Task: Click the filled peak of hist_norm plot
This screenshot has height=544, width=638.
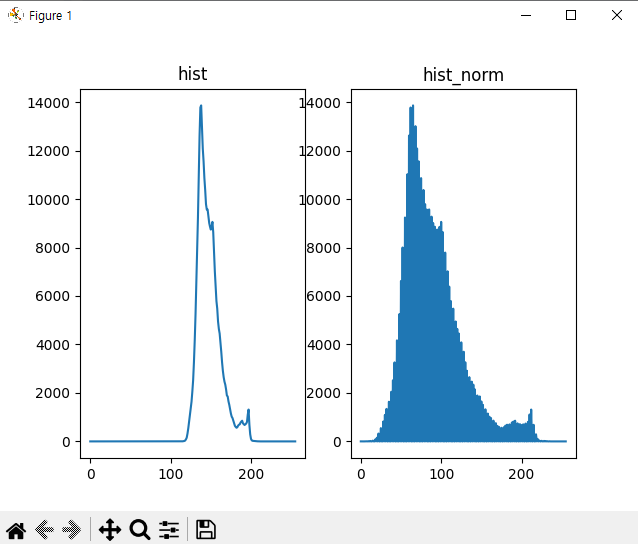Action: (412, 109)
